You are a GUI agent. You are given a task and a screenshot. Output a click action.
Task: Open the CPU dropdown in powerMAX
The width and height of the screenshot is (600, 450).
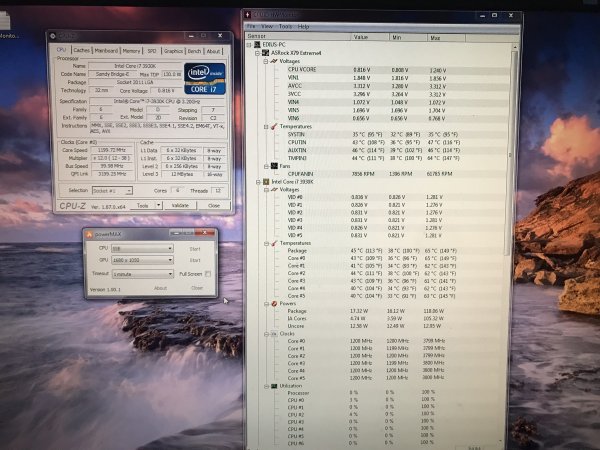point(142,249)
